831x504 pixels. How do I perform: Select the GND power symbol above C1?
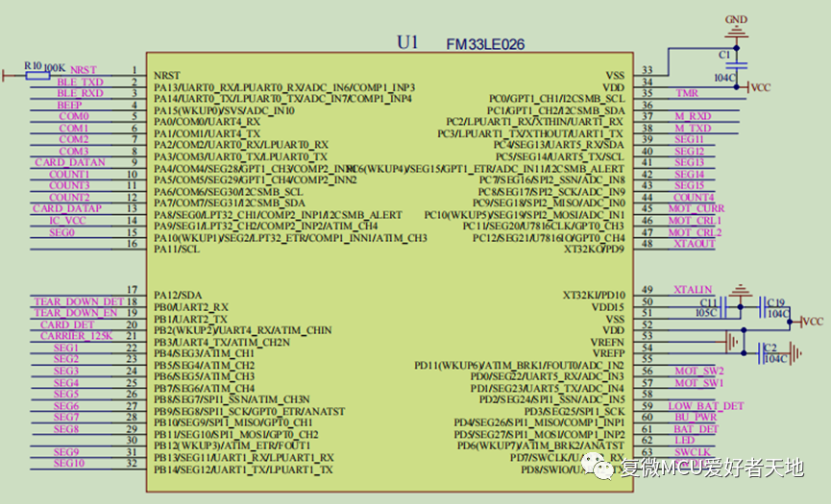point(736,27)
